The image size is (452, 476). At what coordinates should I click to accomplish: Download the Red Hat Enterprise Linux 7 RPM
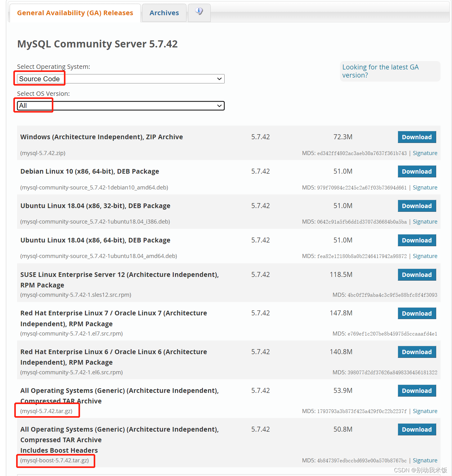coord(417,313)
